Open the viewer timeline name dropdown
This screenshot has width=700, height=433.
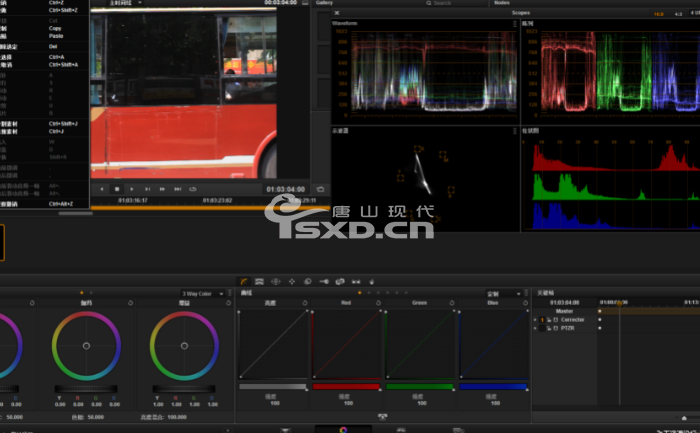pyautogui.click(x=125, y=3)
